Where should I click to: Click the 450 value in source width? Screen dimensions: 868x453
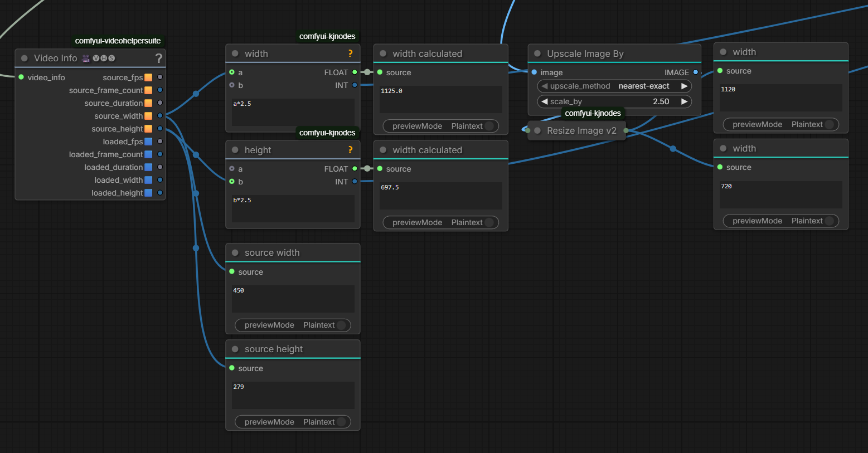tap(239, 290)
